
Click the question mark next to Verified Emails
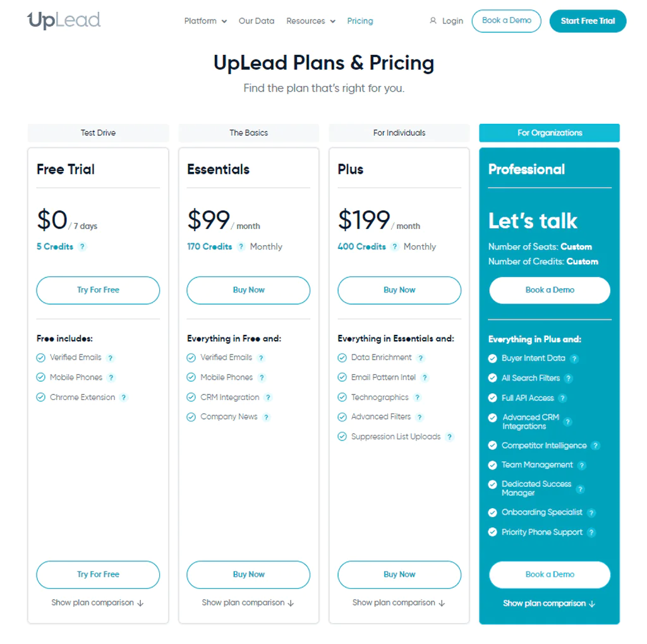point(111,357)
